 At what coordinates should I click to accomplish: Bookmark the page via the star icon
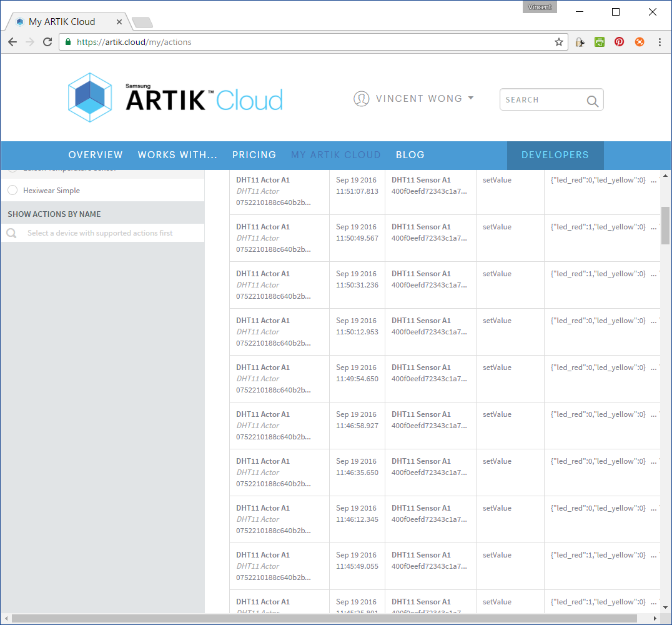(x=558, y=41)
